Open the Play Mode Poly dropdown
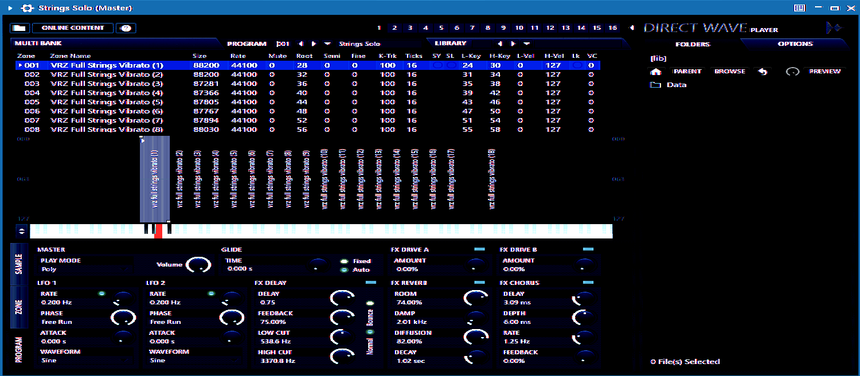 pos(86,269)
